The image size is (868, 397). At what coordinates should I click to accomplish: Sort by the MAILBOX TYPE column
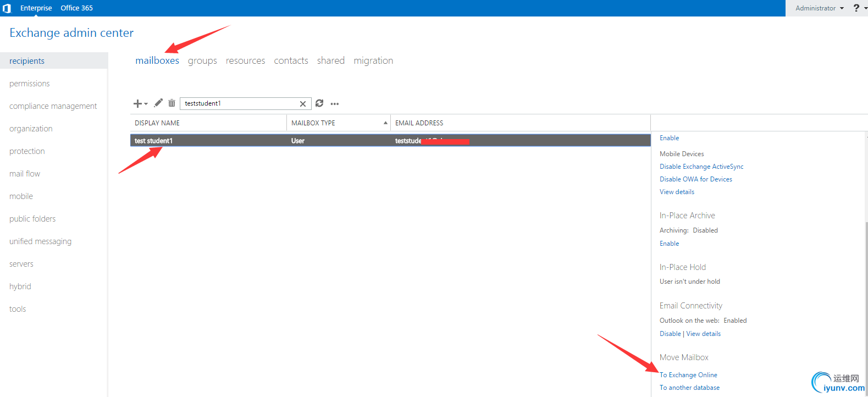339,123
